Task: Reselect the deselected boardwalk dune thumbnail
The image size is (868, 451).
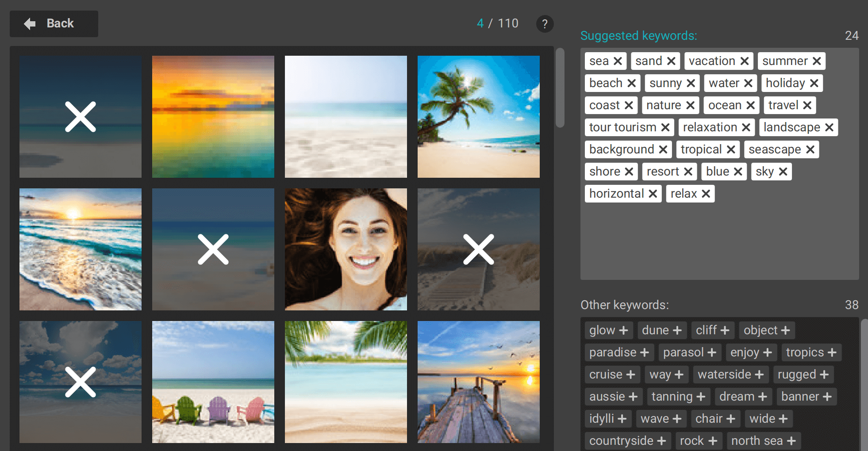Action: pos(478,249)
